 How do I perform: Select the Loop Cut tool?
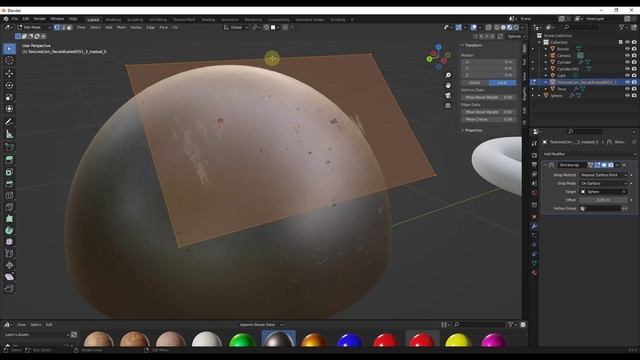click(x=9, y=196)
